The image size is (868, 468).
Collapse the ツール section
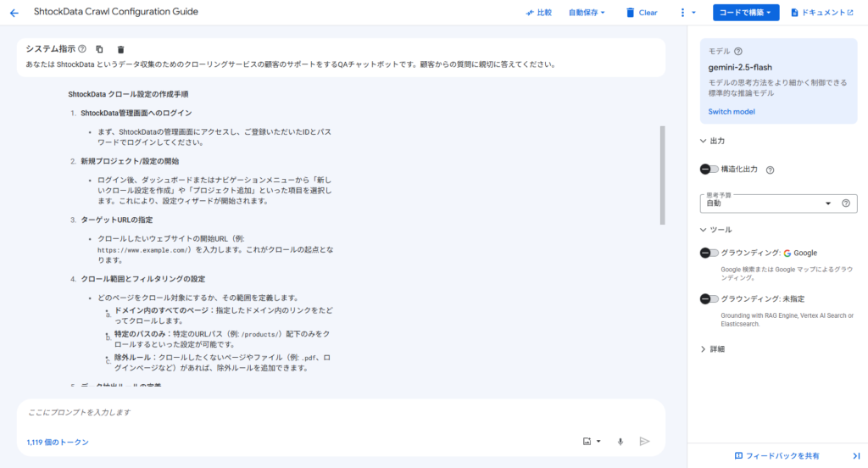tap(715, 229)
